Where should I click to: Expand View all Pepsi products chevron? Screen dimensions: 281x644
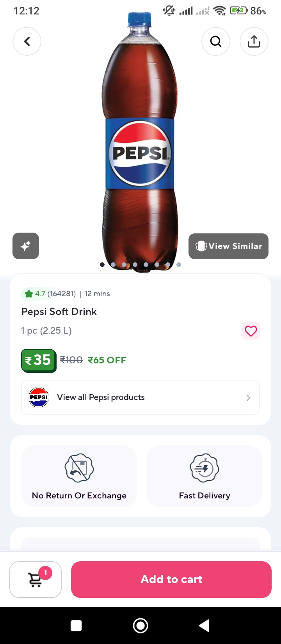pyautogui.click(x=248, y=398)
